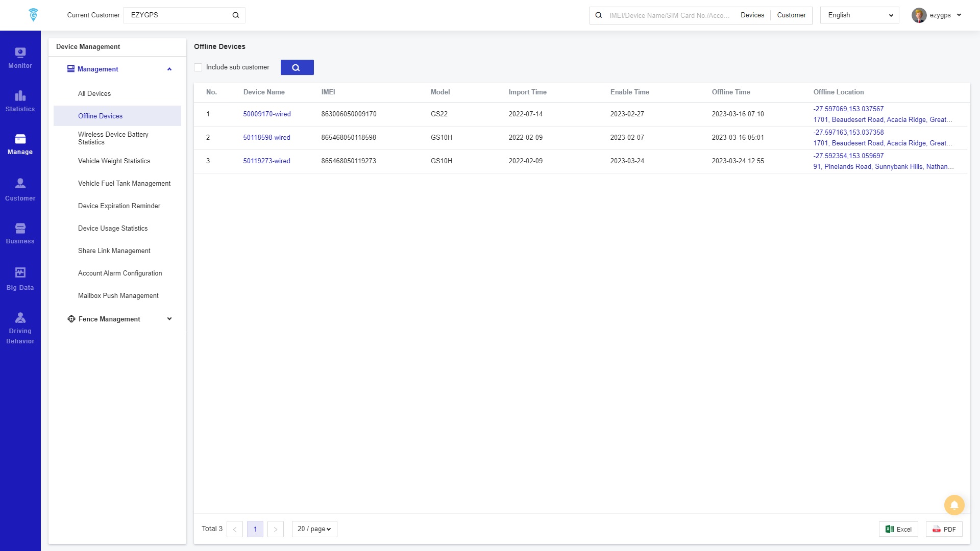Open the Monitor sidebar icon
This screenshot has width=980, height=551.
[x=20, y=58]
